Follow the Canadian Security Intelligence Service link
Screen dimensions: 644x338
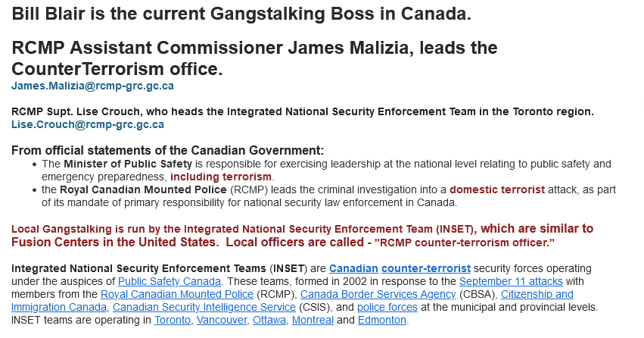pyautogui.click(x=204, y=307)
